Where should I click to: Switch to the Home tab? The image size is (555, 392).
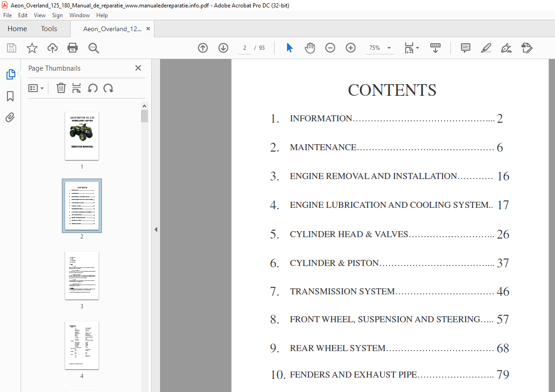tap(17, 29)
